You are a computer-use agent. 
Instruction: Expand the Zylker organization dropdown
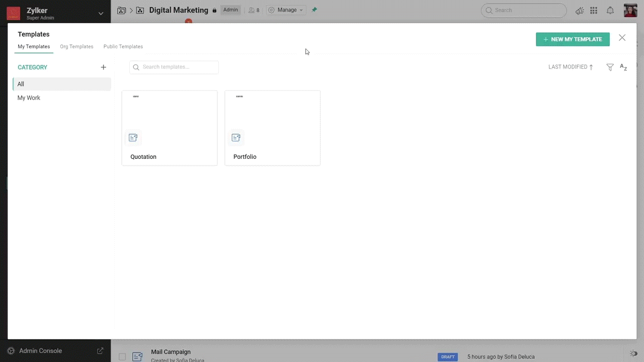(101, 14)
